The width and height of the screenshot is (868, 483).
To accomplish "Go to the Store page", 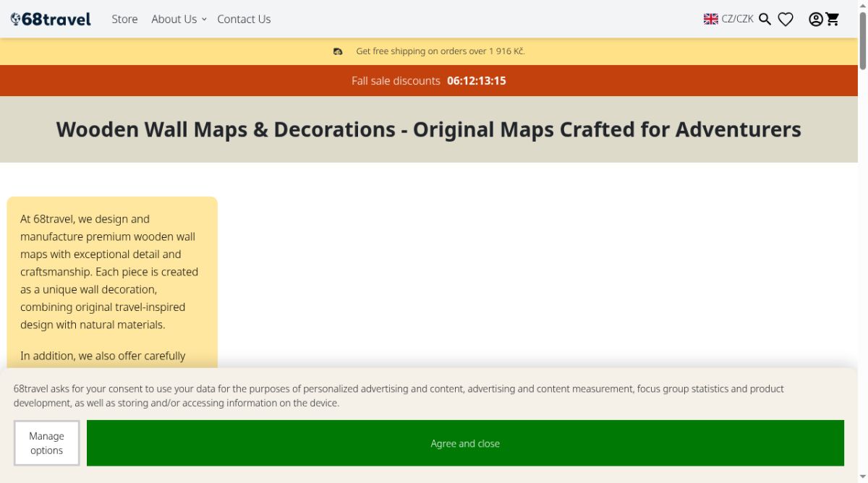I will [x=124, y=19].
